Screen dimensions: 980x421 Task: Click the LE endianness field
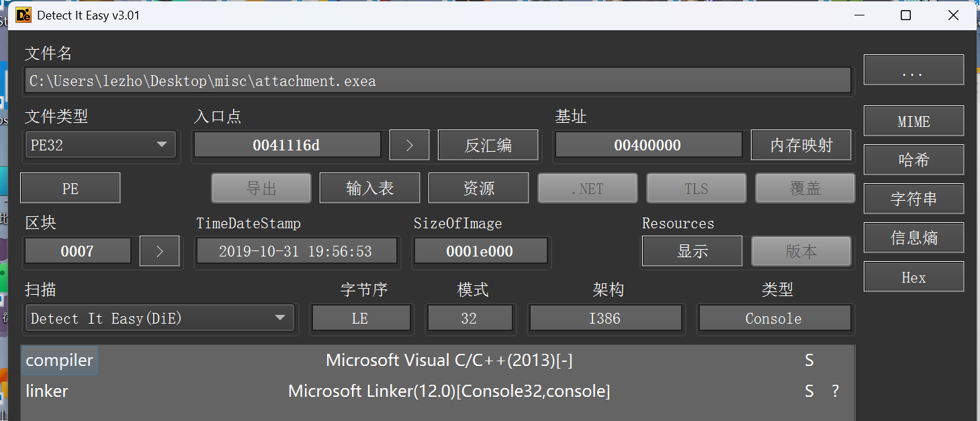[361, 318]
